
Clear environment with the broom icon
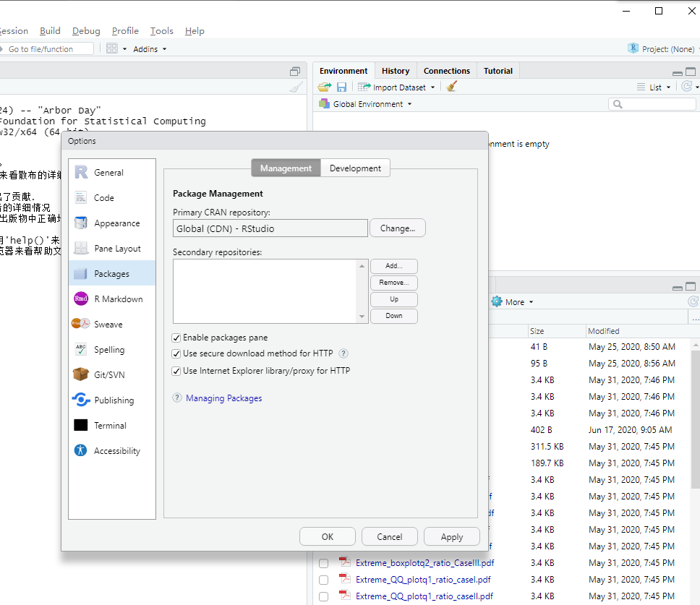[452, 87]
